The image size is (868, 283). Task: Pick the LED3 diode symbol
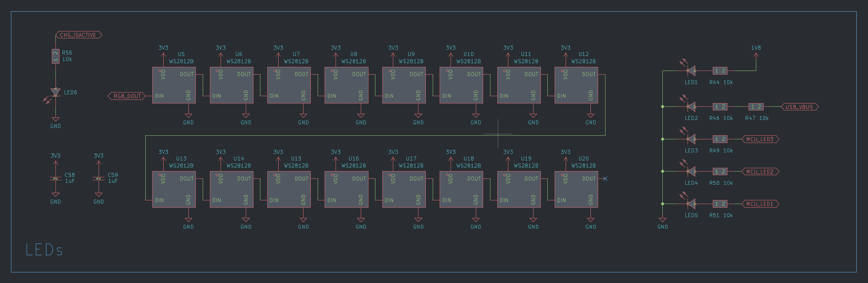click(691, 139)
